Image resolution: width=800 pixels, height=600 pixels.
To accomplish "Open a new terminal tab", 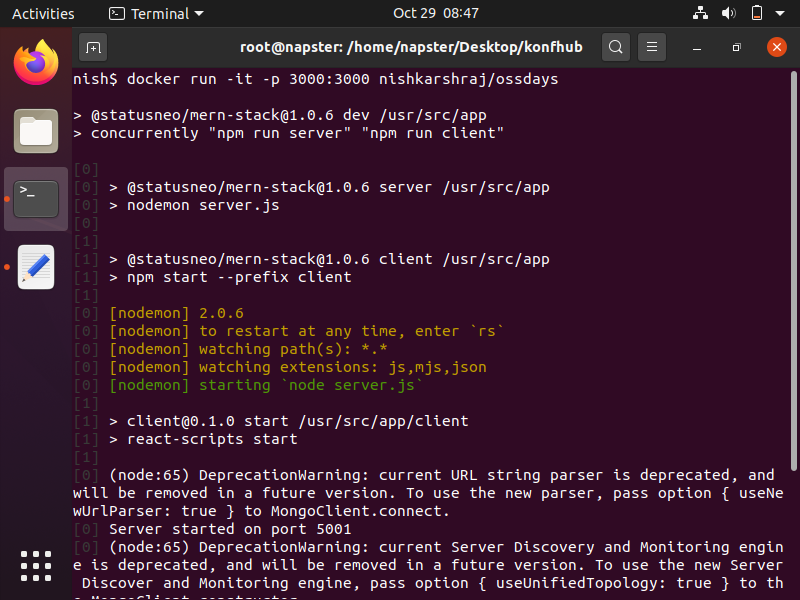I will (x=93, y=47).
